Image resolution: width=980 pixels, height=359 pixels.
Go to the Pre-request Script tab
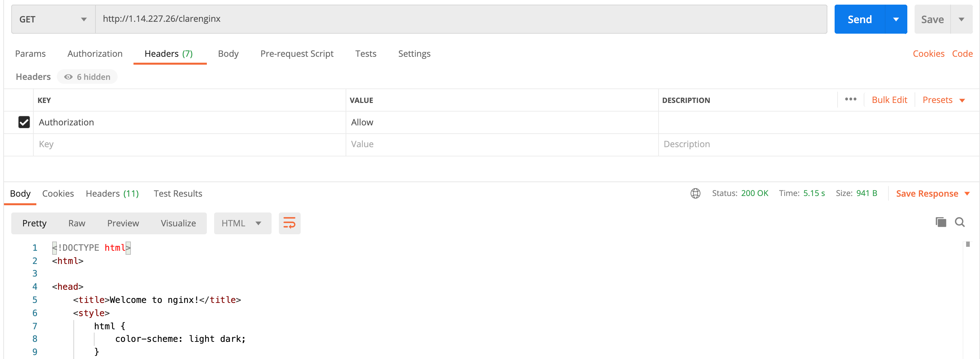pyautogui.click(x=297, y=53)
